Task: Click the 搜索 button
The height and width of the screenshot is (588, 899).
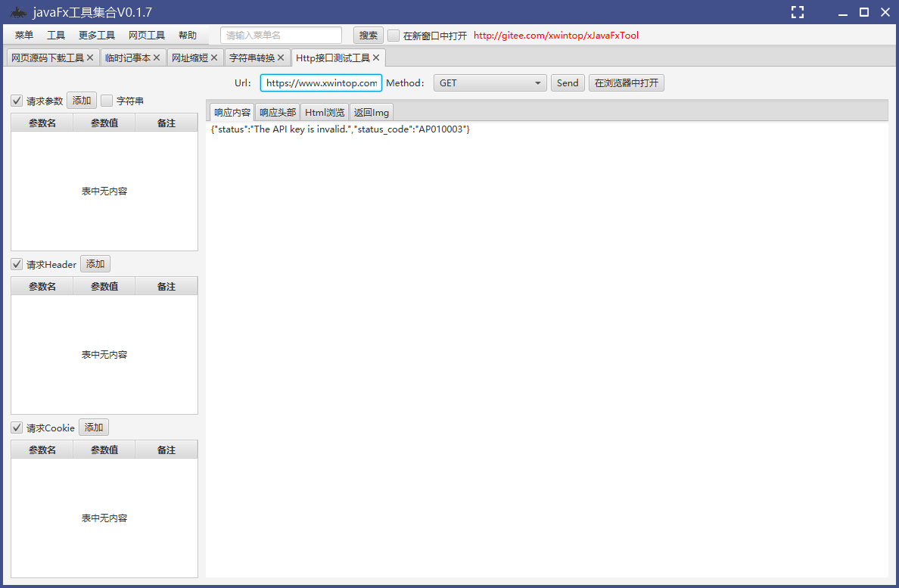Action: coord(368,36)
